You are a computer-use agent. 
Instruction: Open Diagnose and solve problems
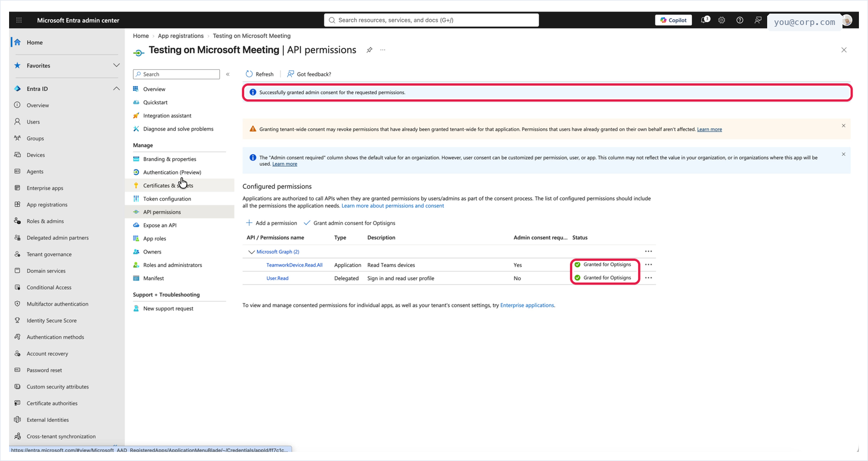point(178,129)
